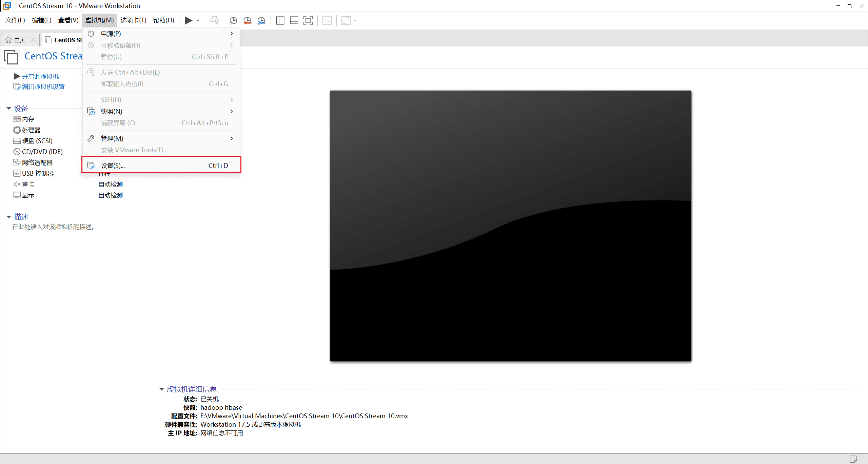
Task: Click the configuration file path text
Action: [x=304, y=416]
